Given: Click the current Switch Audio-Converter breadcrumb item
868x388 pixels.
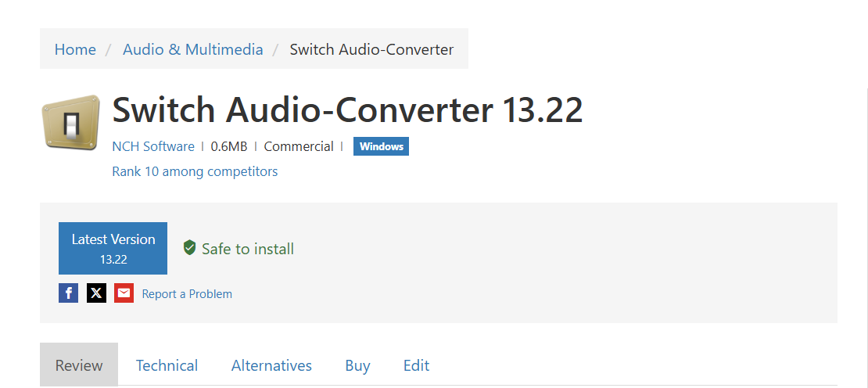Looking at the screenshot, I should (371, 49).
